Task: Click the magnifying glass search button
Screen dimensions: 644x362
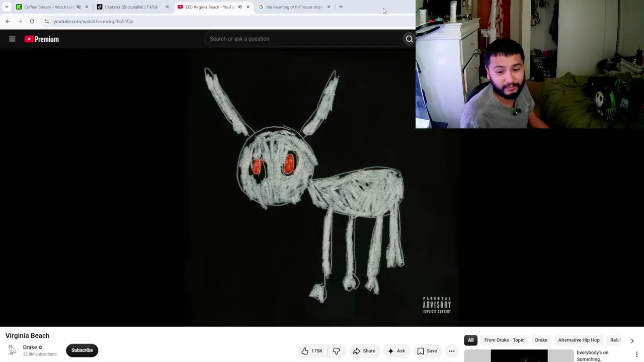Action: [x=409, y=39]
